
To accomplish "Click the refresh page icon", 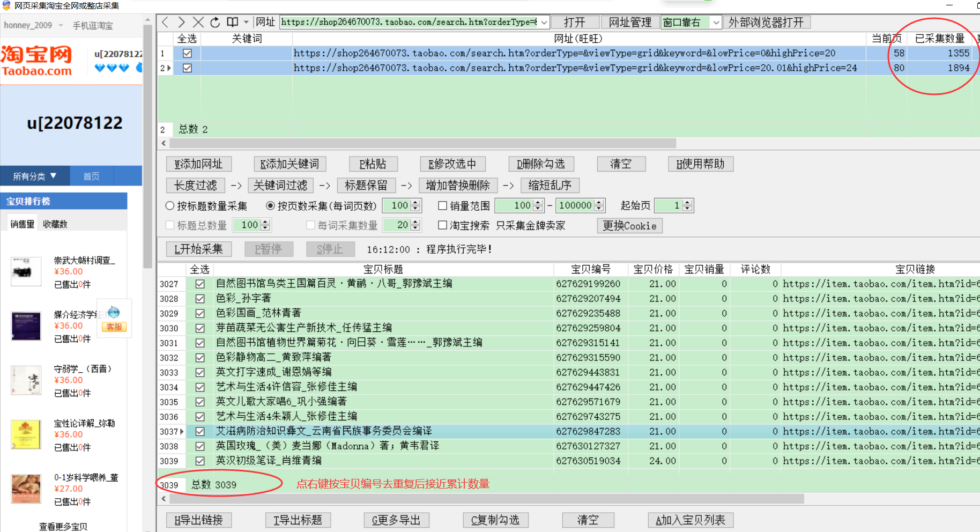I will pyautogui.click(x=215, y=22).
